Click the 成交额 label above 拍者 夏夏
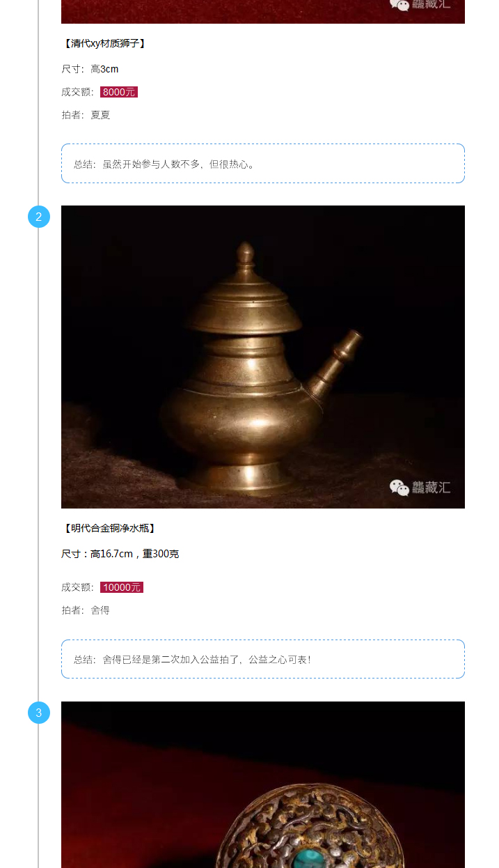499x868 pixels. point(77,92)
